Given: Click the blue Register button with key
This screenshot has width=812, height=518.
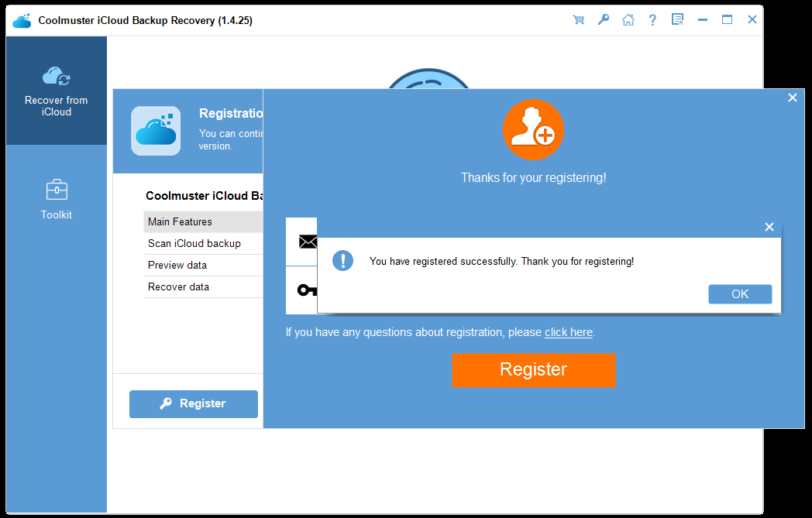Looking at the screenshot, I should point(193,403).
